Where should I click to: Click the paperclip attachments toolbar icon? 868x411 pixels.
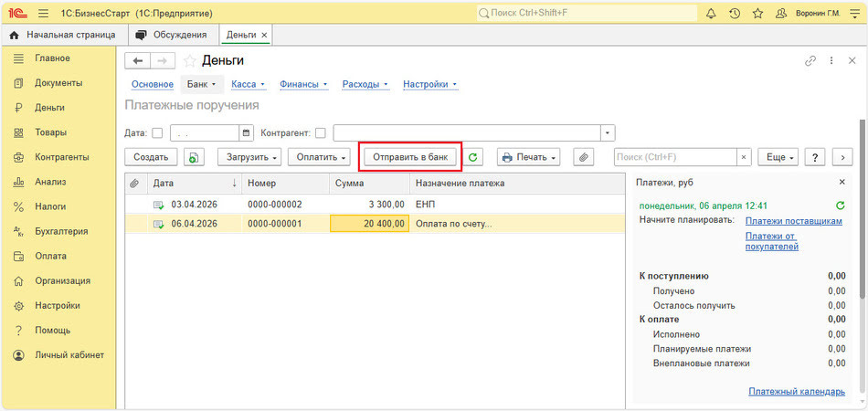583,157
